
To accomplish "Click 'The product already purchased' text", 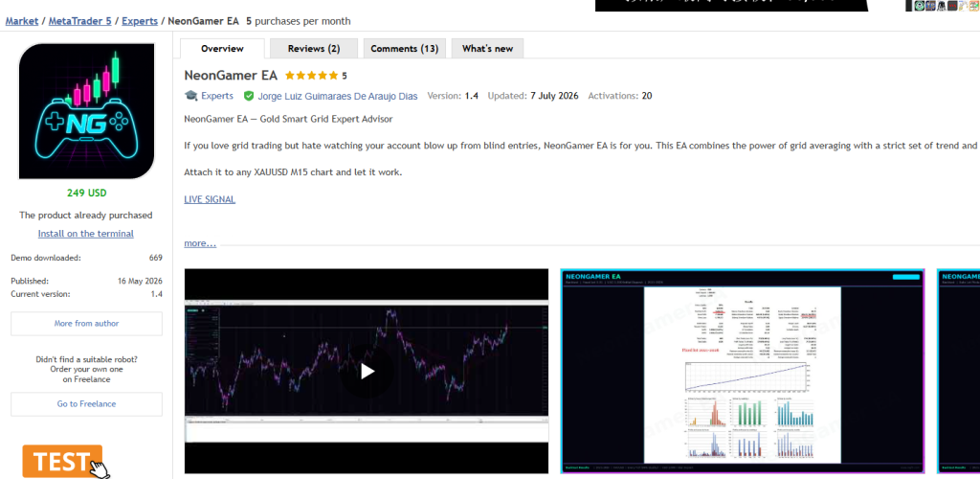I will (x=85, y=216).
